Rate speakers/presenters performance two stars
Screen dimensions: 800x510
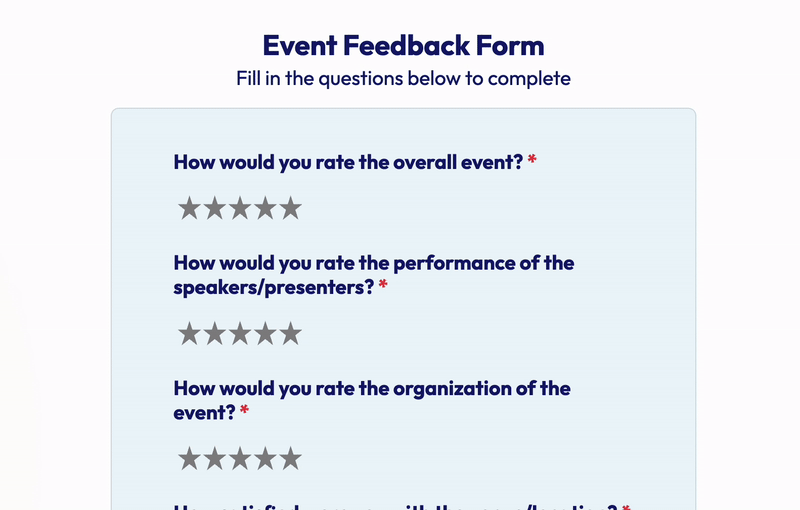(x=215, y=334)
